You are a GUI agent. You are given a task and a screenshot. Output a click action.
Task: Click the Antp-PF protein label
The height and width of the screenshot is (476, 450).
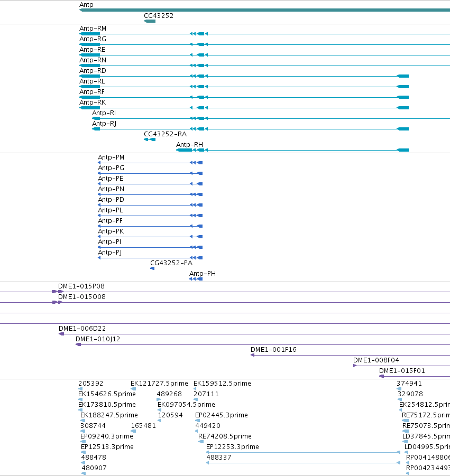(110, 221)
